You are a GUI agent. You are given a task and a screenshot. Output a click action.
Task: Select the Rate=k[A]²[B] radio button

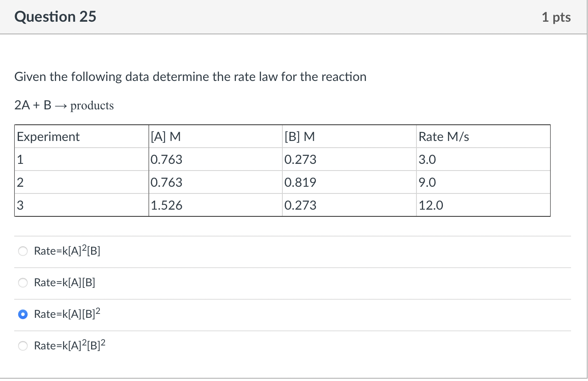click(x=23, y=251)
